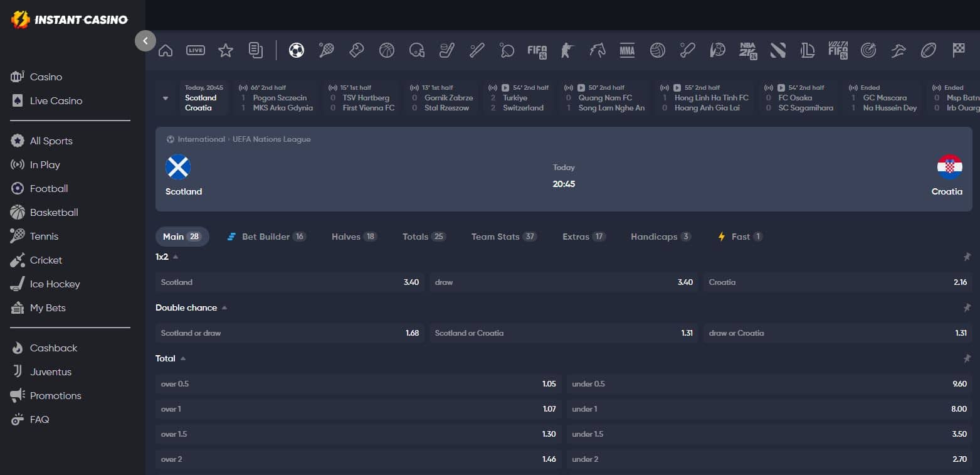980x475 pixels.
Task: Select the darts target icon
Action: pos(868,50)
